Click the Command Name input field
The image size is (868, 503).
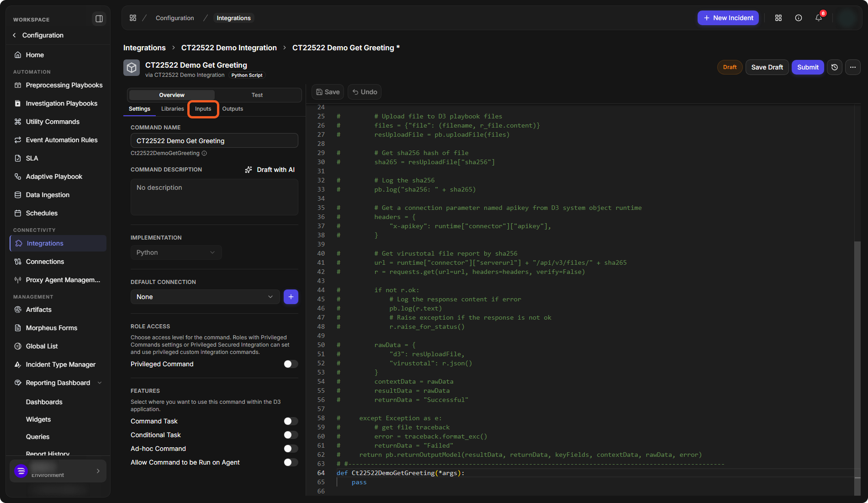(x=214, y=140)
